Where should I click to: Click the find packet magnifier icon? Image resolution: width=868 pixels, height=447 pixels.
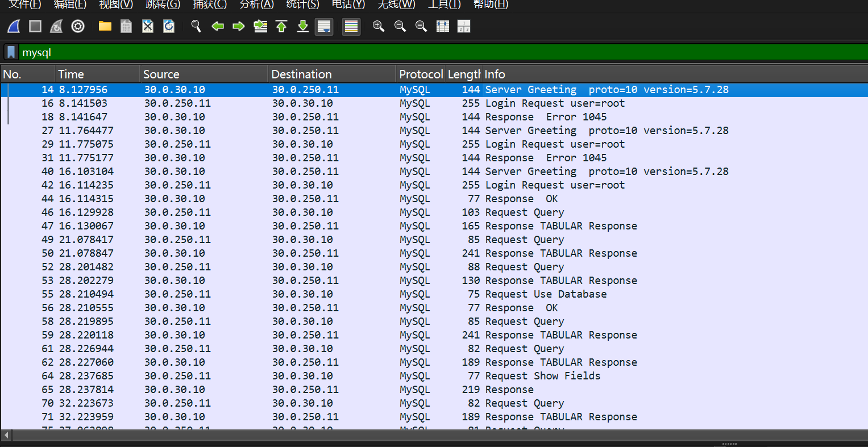coord(196,26)
